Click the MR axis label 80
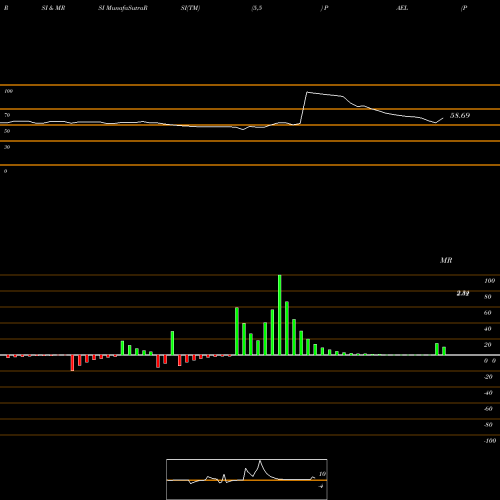The height and width of the screenshot is (500, 500). (x=488, y=297)
